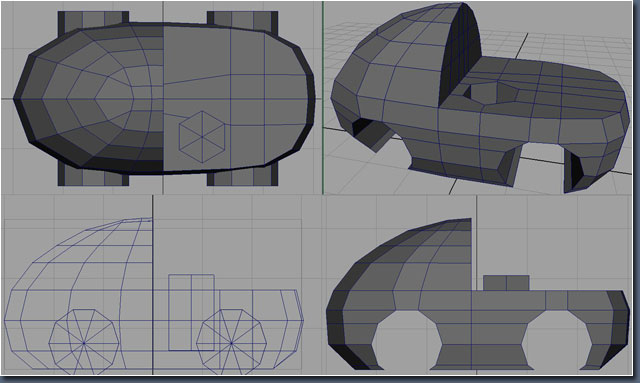Select the wheel wireframe overlapping the rectangular box
This screenshot has height=383, width=640.
pos(231,342)
